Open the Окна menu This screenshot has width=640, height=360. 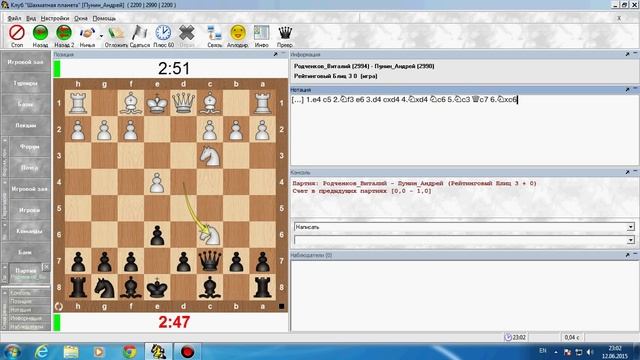pyautogui.click(x=81, y=18)
